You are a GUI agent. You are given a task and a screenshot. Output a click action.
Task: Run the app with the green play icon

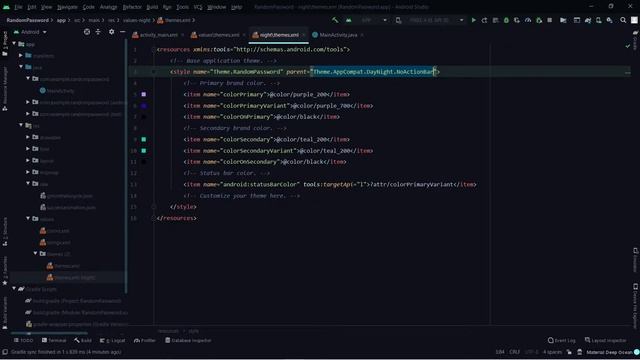pos(473,20)
